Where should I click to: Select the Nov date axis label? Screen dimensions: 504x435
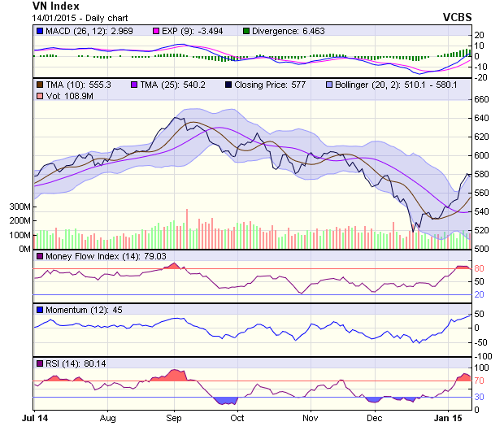[x=309, y=417]
